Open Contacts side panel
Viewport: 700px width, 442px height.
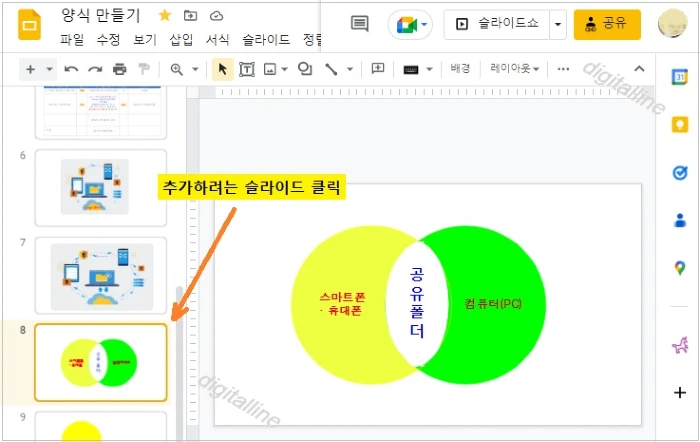(680, 220)
